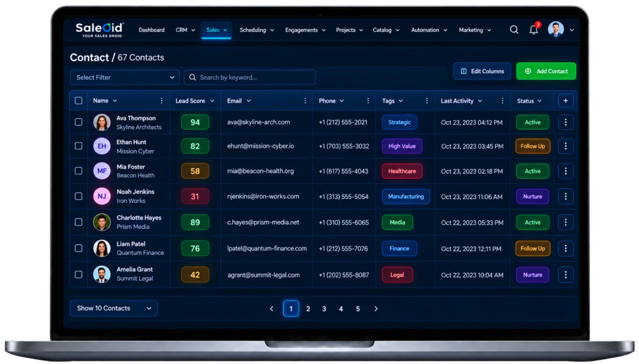Open row actions for Ethan Hunt
This screenshot has width=639, height=364.
566,146
